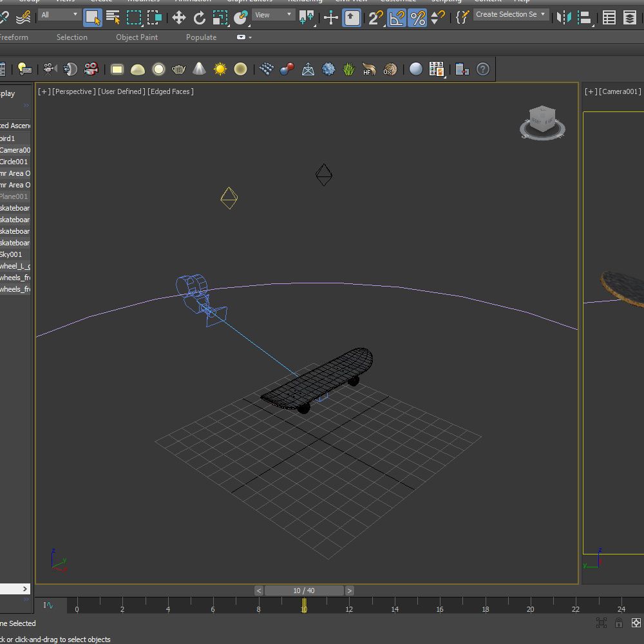The height and width of the screenshot is (644, 644).
Task: Open Perspective viewport [+] menu
Action: coord(44,91)
